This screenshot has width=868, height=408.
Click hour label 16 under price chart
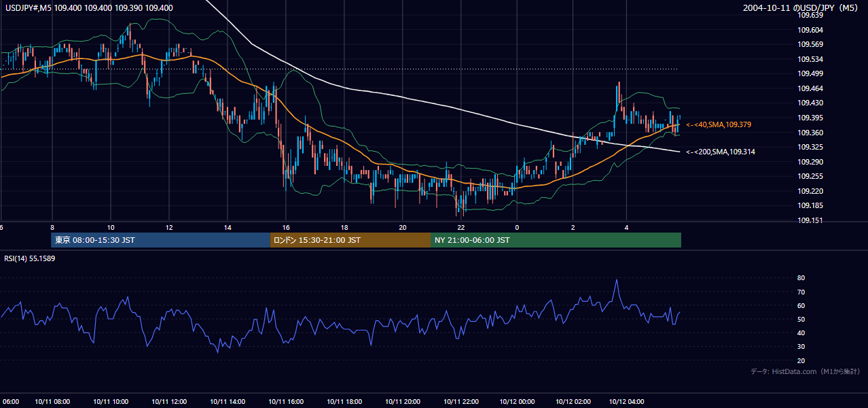pyautogui.click(x=286, y=227)
